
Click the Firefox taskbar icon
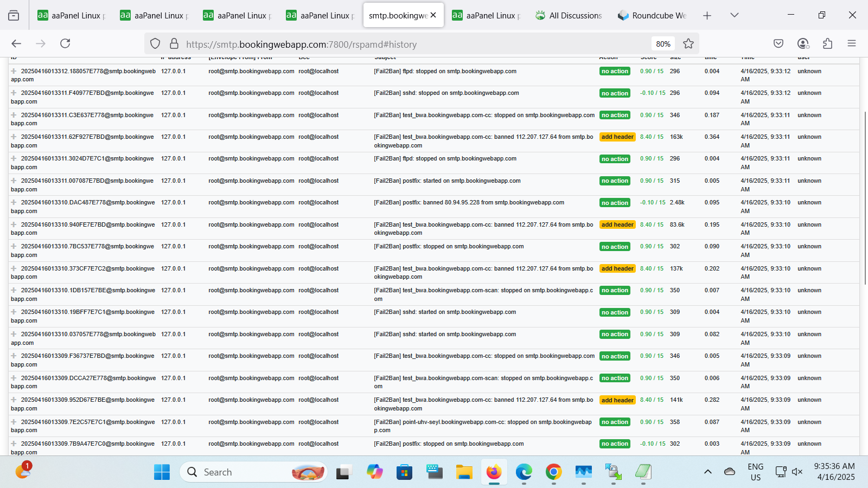pos(494,472)
